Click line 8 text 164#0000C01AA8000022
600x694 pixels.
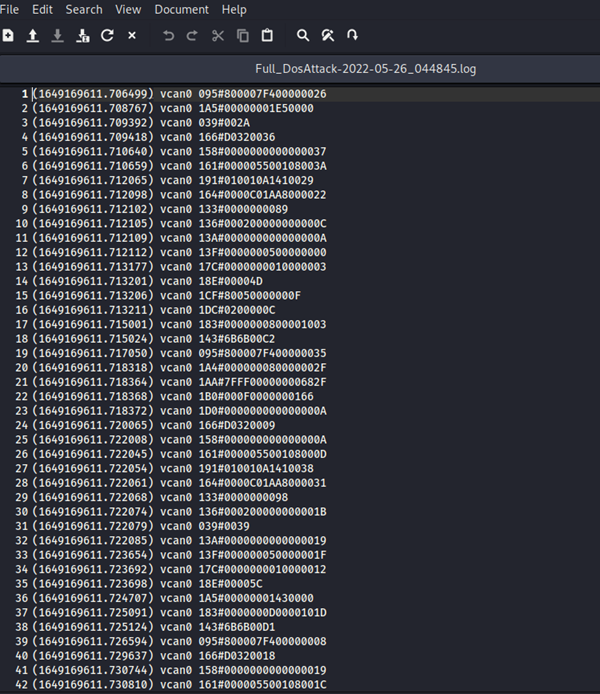[262, 195]
